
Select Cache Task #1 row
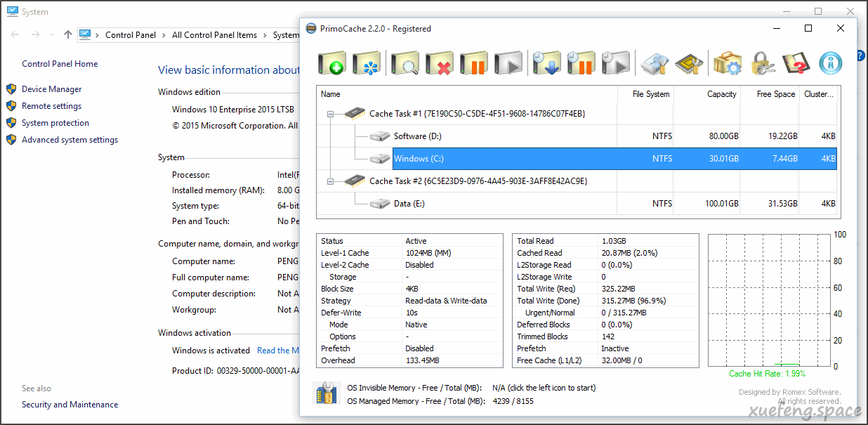point(578,114)
